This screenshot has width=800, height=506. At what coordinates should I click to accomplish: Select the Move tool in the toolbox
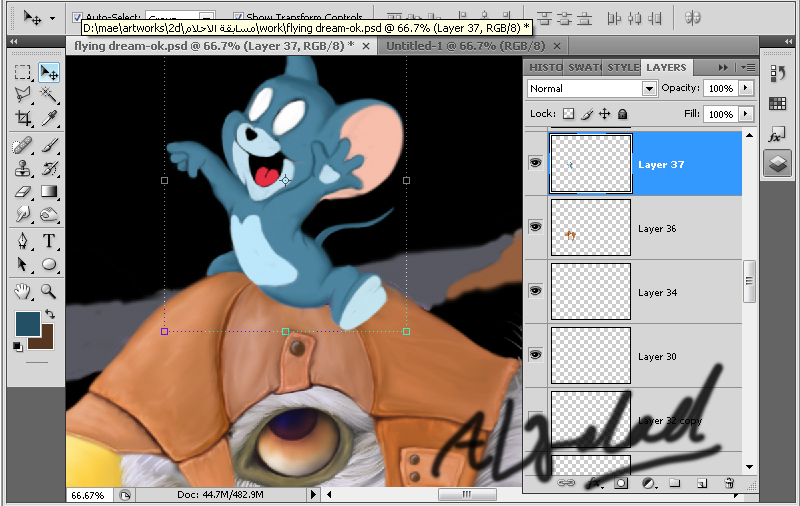click(x=49, y=72)
